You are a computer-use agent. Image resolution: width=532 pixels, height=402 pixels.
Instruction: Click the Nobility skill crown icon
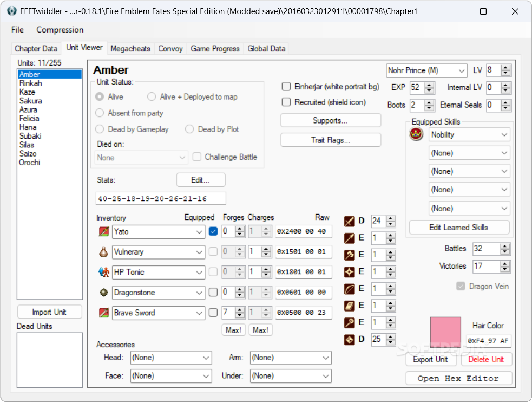coord(416,134)
